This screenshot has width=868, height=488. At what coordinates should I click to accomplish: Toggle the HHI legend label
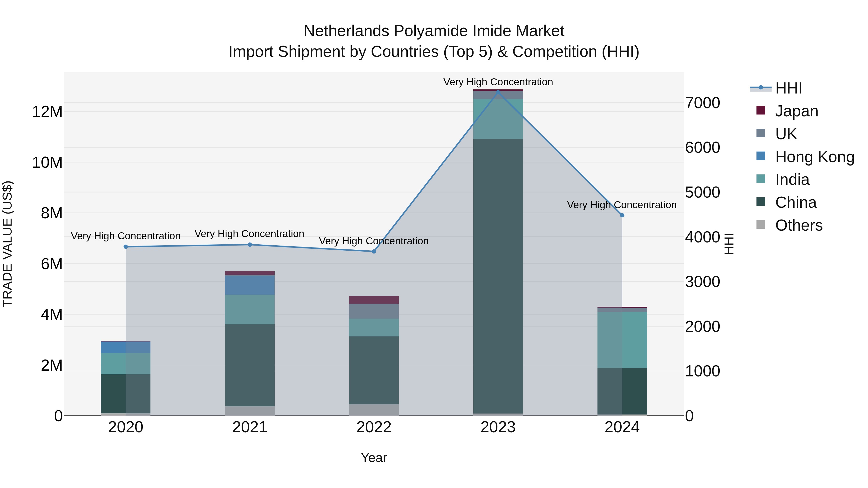[788, 88]
